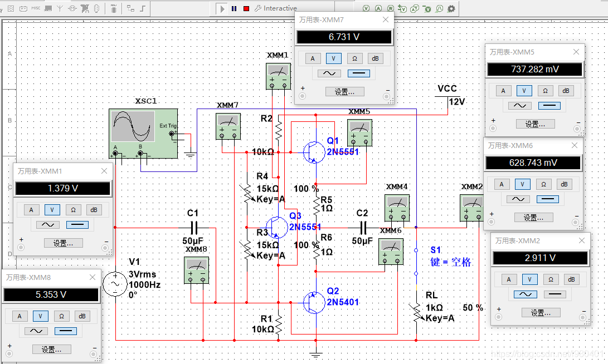Click the 737.282 mV reading on XMM5
Viewport: 608px width, 364px height.
coord(535,70)
